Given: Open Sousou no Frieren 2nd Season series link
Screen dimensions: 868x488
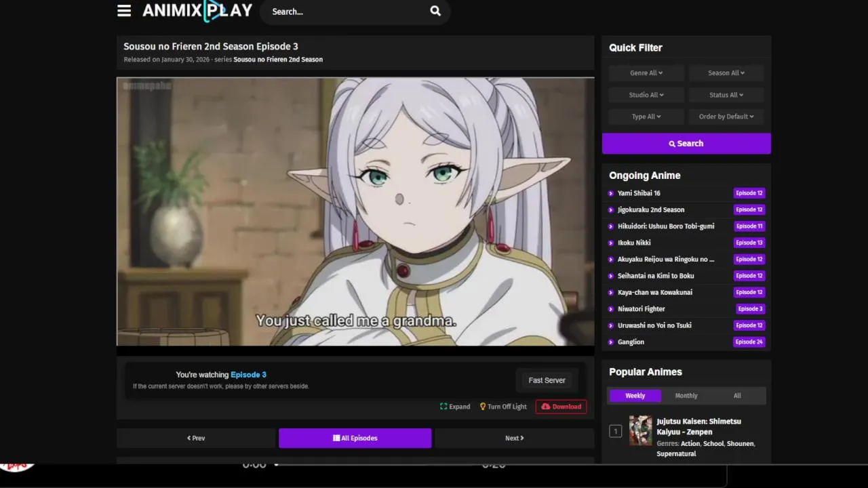Looking at the screenshot, I should pos(278,60).
